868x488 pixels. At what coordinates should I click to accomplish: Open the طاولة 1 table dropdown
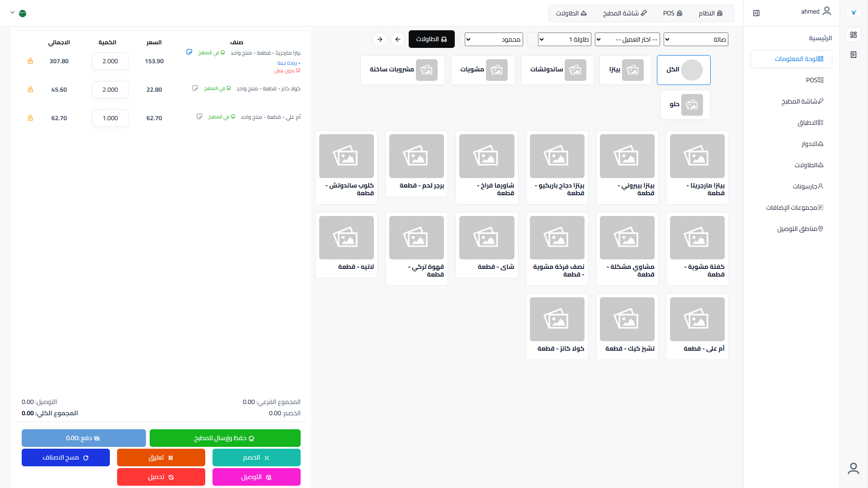tap(565, 39)
